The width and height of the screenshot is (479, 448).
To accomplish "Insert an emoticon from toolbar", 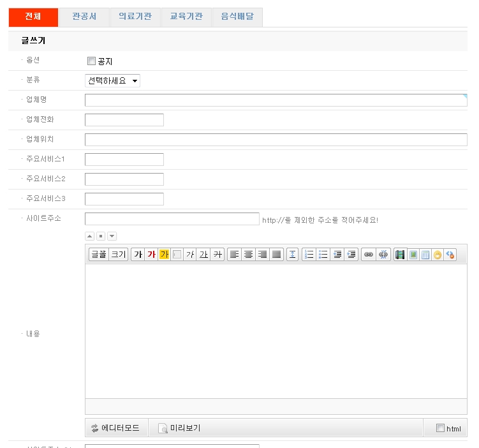I will click(x=438, y=255).
